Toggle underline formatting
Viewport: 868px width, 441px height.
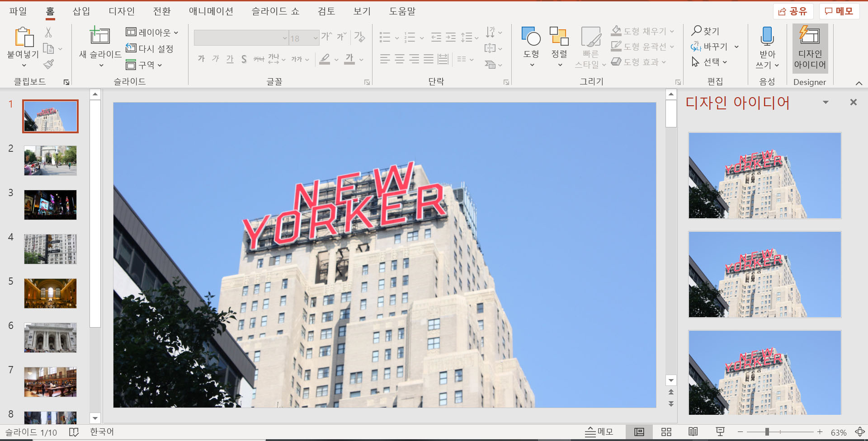coord(230,59)
